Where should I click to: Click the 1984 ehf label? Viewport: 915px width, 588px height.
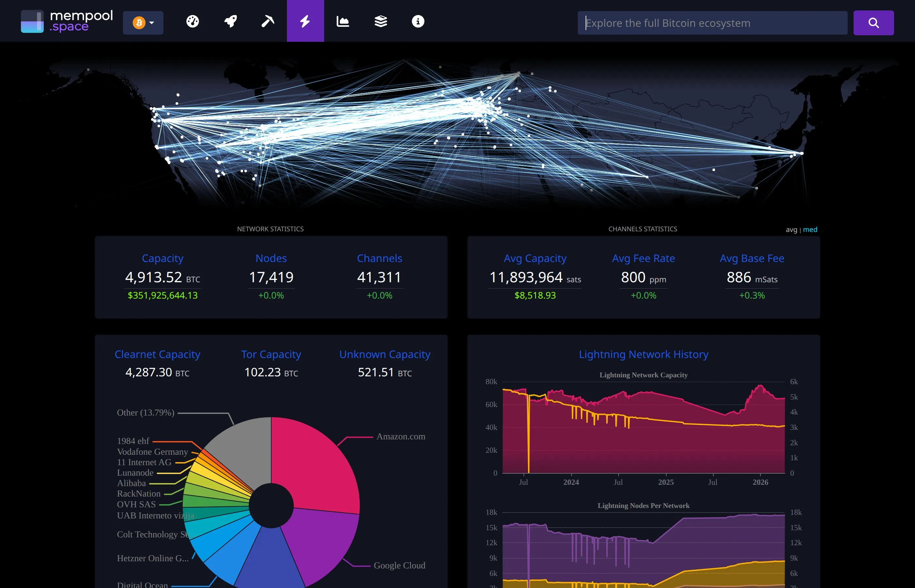click(x=133, y=441)
